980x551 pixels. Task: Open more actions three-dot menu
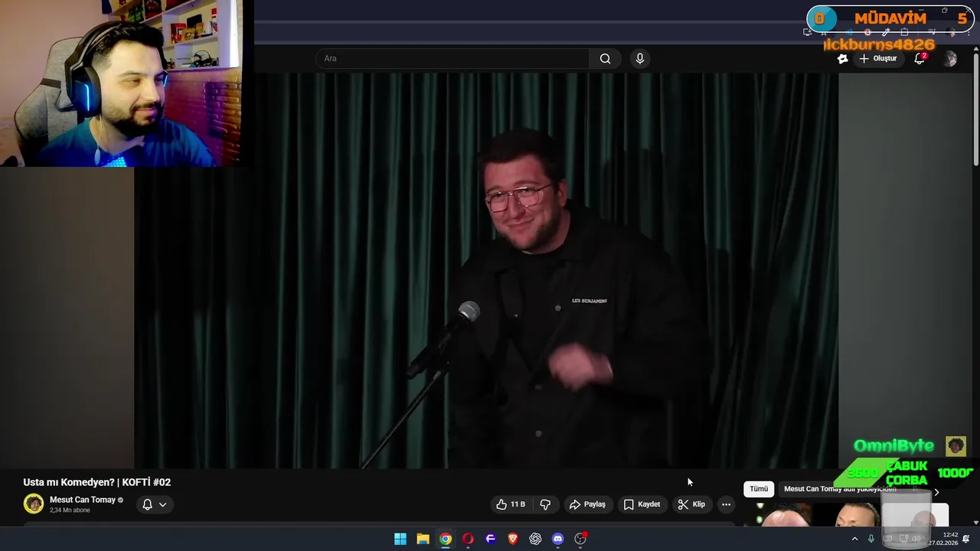pyautogui.click(x=726, y=504)
